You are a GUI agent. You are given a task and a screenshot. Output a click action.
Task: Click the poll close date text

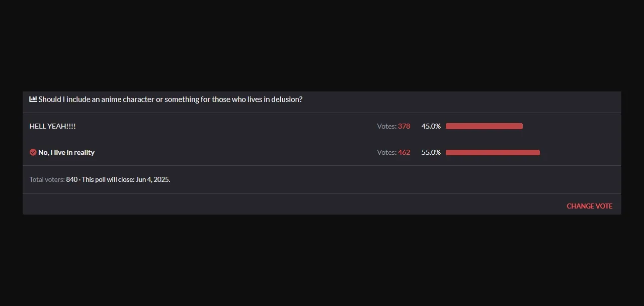[125, 179]
